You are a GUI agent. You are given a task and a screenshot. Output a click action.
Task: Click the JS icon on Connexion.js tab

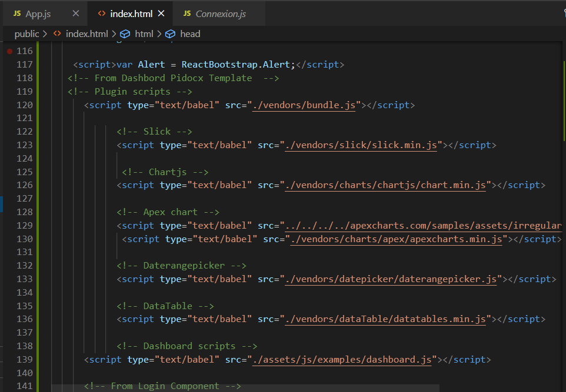point(187,14)
